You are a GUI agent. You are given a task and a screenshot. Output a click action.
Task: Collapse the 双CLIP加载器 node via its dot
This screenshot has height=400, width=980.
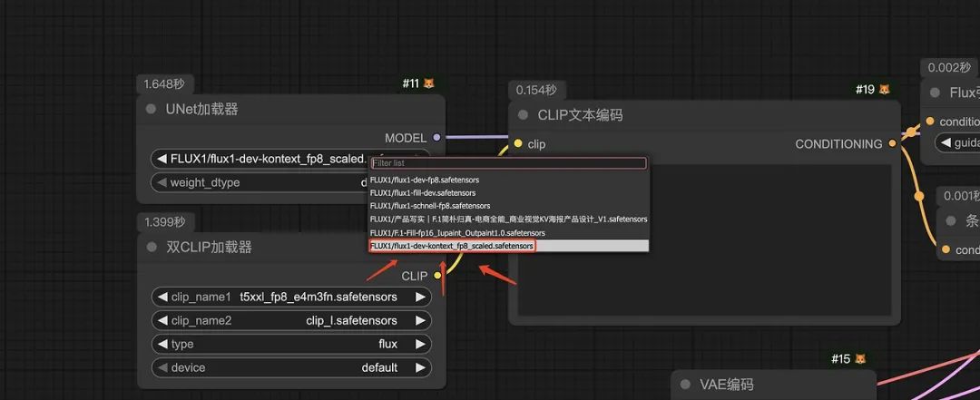click(152, 247)
